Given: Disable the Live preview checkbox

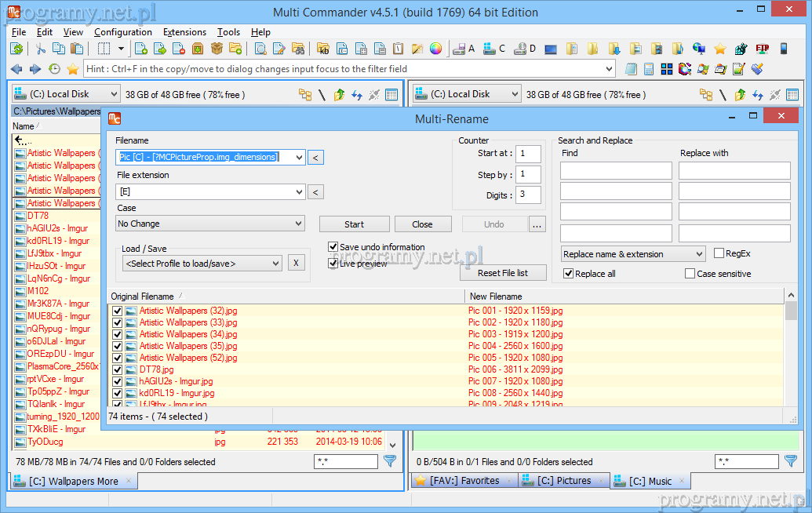Looking at the screenshot, I should (333, 264).
